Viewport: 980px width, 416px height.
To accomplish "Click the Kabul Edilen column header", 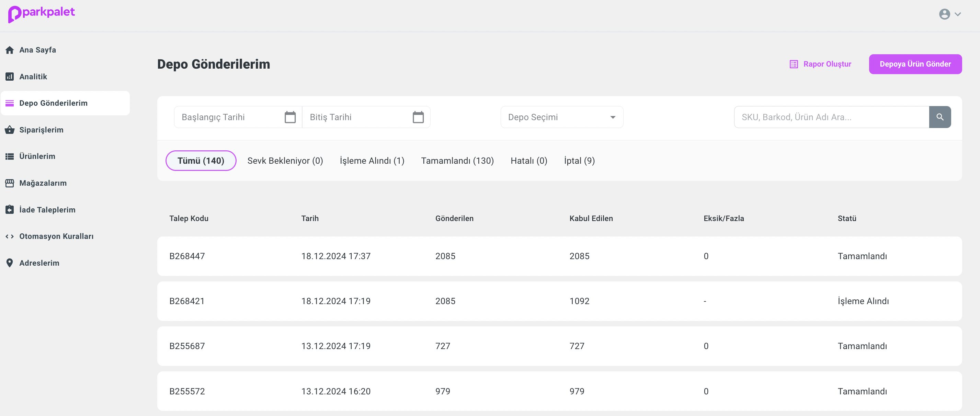I will tap(591, 218).
